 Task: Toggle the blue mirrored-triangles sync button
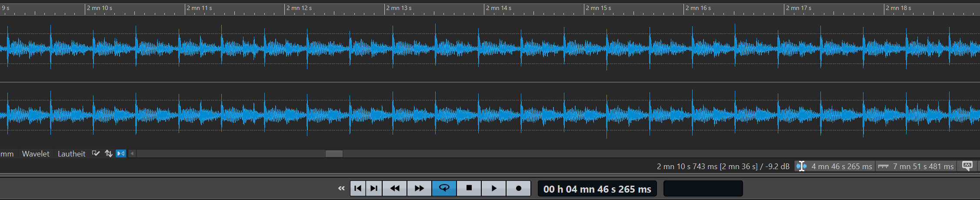click(x=121, y=153)
